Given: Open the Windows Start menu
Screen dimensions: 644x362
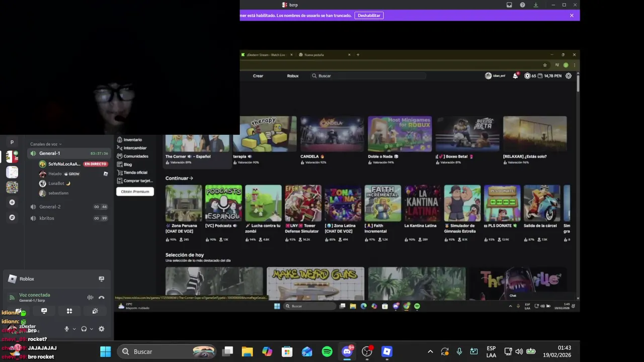Looking at the screenshot, I should pyautogui.click(x=105, y=352).
